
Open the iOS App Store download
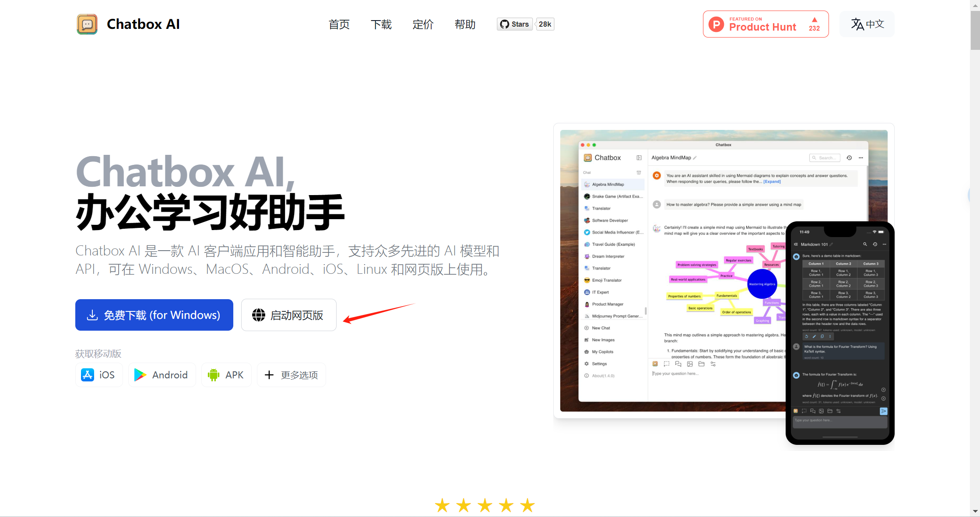[99, 375]
